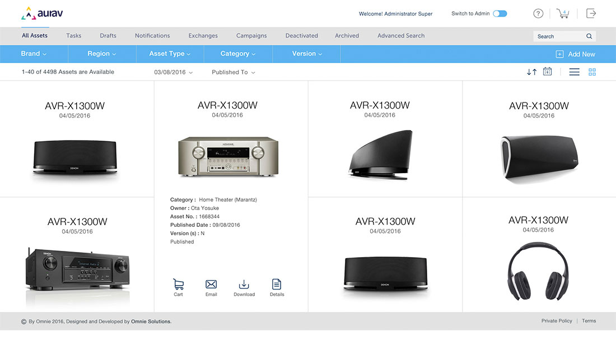Open the calendar date filter icon
The width and height of the screenshot is (616, 364).
547,72
